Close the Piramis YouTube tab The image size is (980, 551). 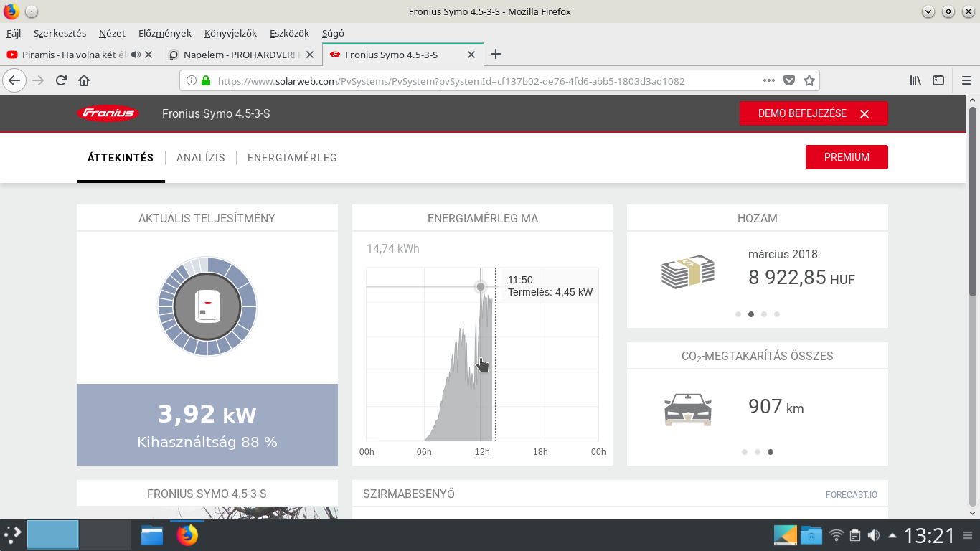coord(149,55)
